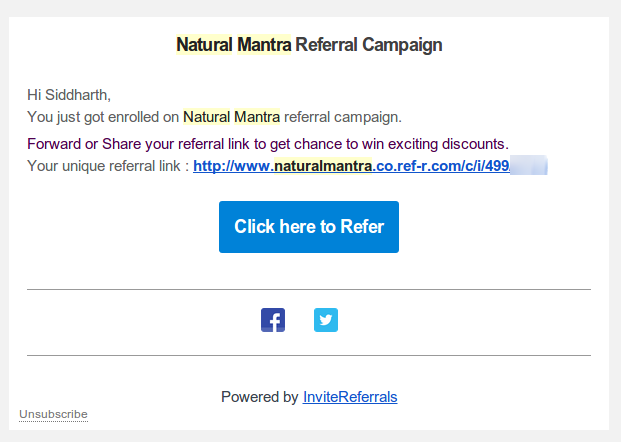This screenshot has width=621, height=442.
Task: Click the divider line above social icons
Action: [309, 290]
